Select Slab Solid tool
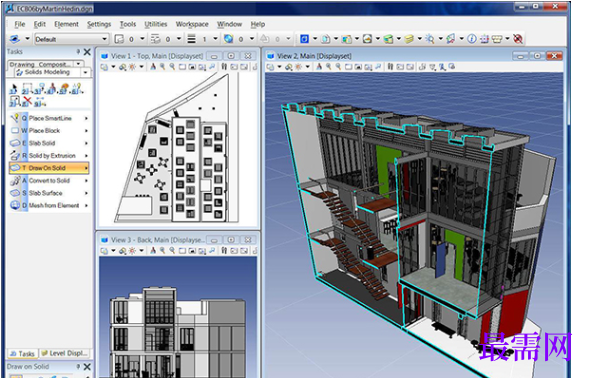 point(49,143)
